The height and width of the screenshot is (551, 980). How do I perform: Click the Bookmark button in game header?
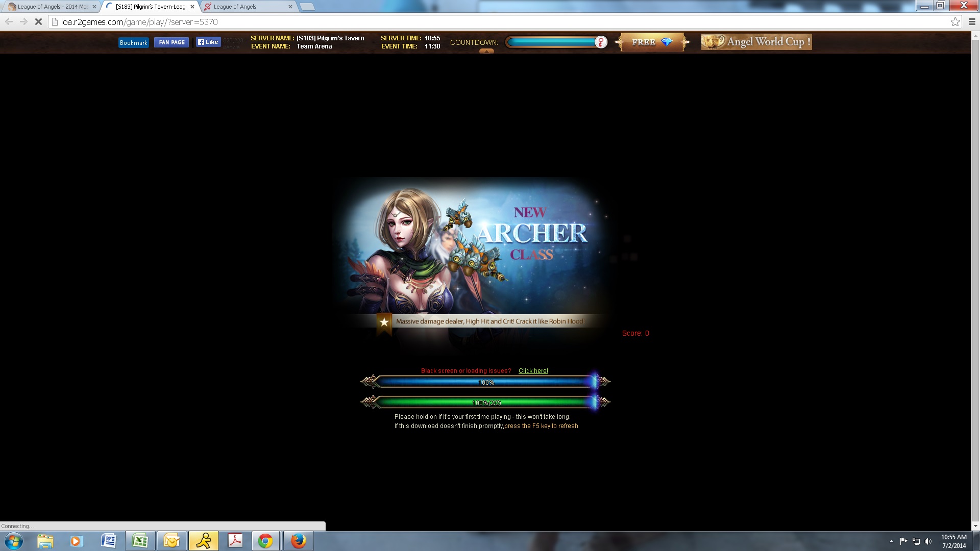[x=133, y=43]
